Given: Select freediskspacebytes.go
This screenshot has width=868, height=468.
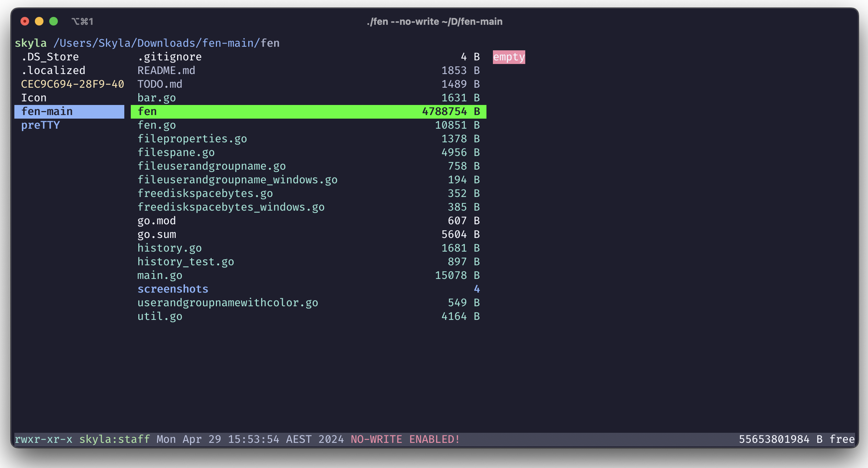Looking at the screenshot, I should pyautogui.click(x=309, y=193).
